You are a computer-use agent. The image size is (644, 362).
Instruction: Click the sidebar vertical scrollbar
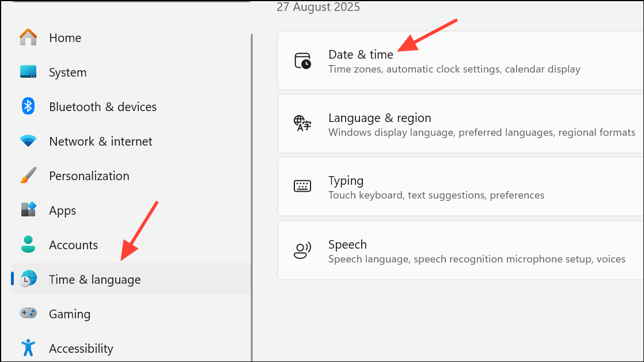point(252,196)
